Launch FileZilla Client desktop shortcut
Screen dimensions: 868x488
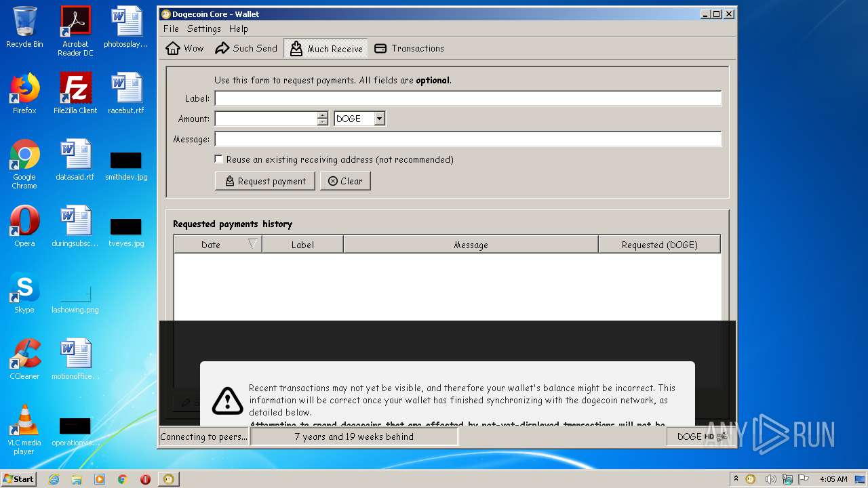pyautogui.click(x=75, y=94)
